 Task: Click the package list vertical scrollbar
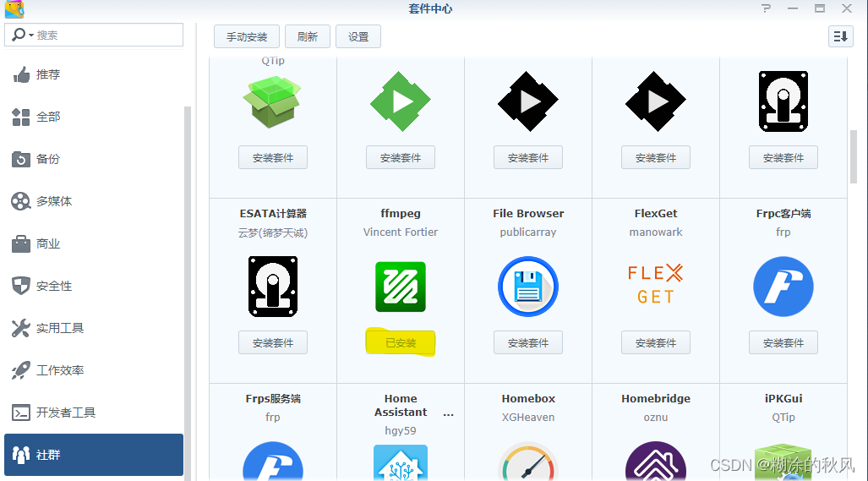tap(854, 156)
